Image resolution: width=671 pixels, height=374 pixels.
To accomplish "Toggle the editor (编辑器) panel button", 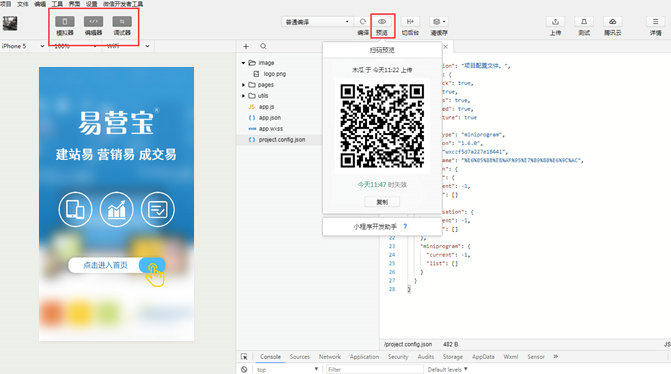I will point(93,21).
